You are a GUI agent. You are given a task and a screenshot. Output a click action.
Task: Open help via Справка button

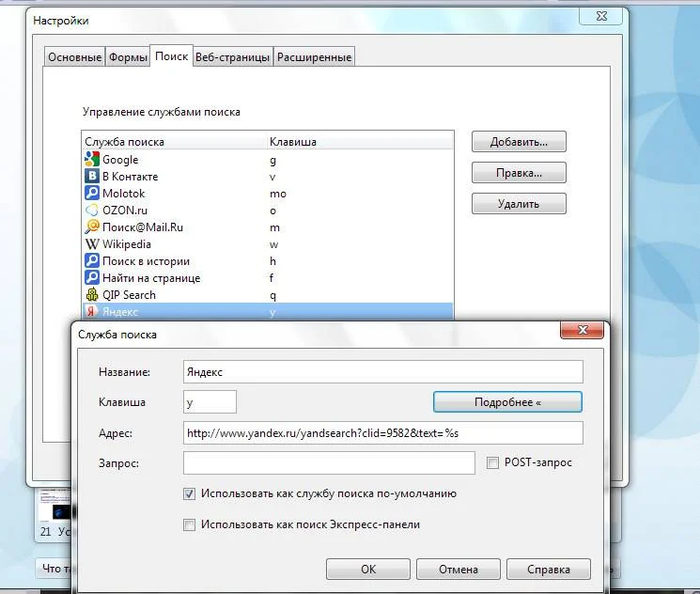549,569
